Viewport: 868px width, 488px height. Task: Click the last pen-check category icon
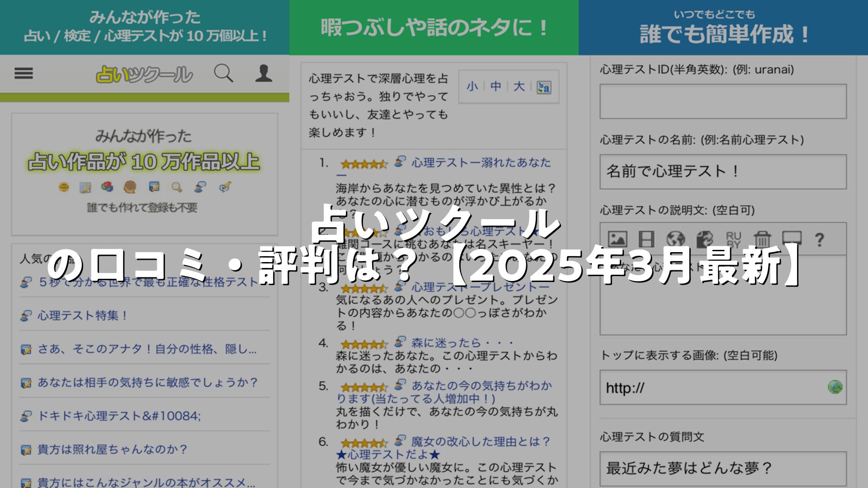pyautogui.click(x=225, y=187)
